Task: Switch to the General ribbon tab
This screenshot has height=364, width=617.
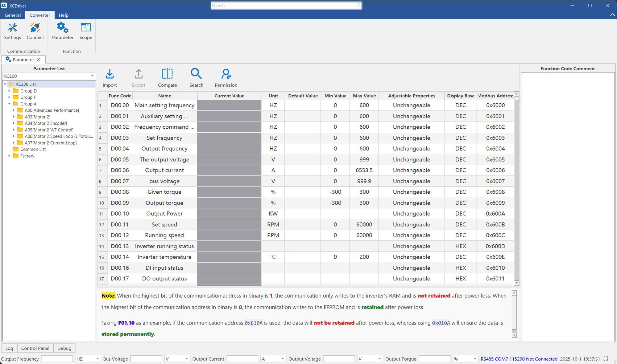Action: tap(13, 15)
